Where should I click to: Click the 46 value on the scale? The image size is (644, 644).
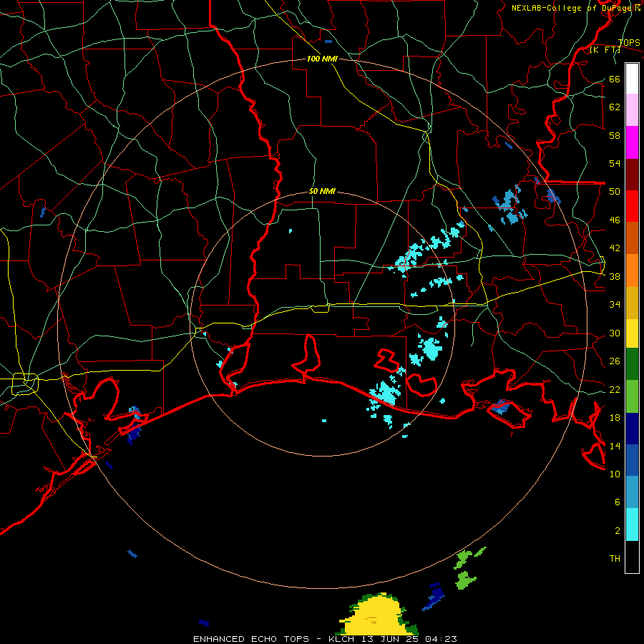[x=615, y=220]
